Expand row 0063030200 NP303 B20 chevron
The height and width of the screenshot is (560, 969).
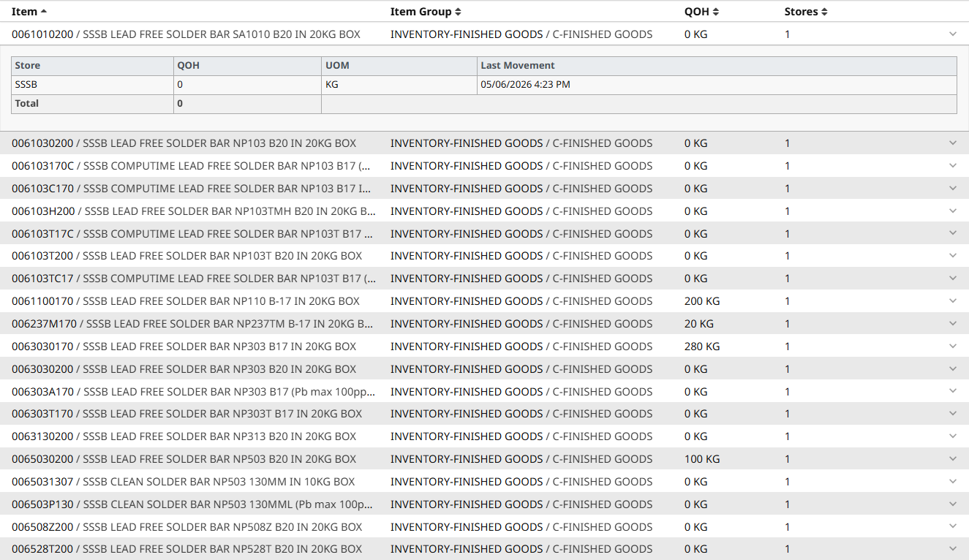pos(952,369)
